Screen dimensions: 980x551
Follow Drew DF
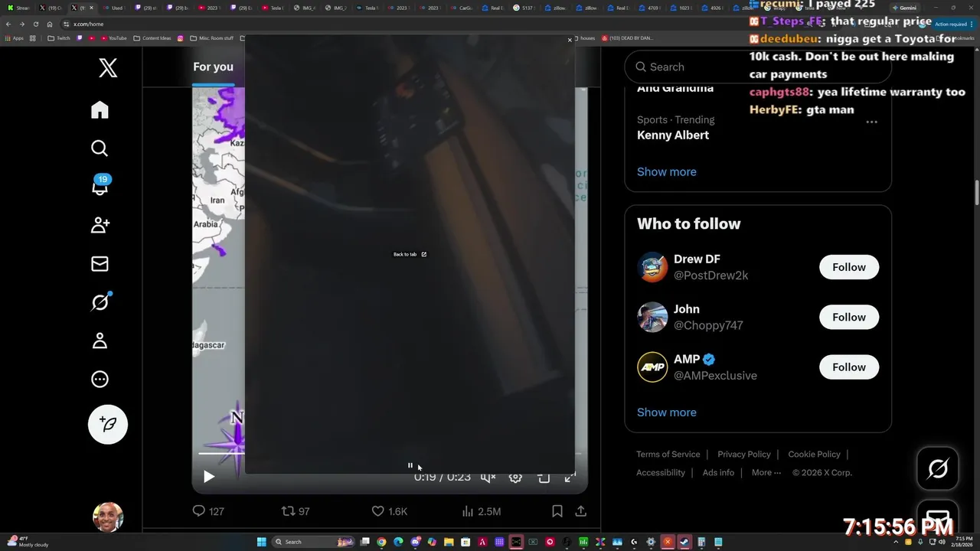click(x=849, y=267)
